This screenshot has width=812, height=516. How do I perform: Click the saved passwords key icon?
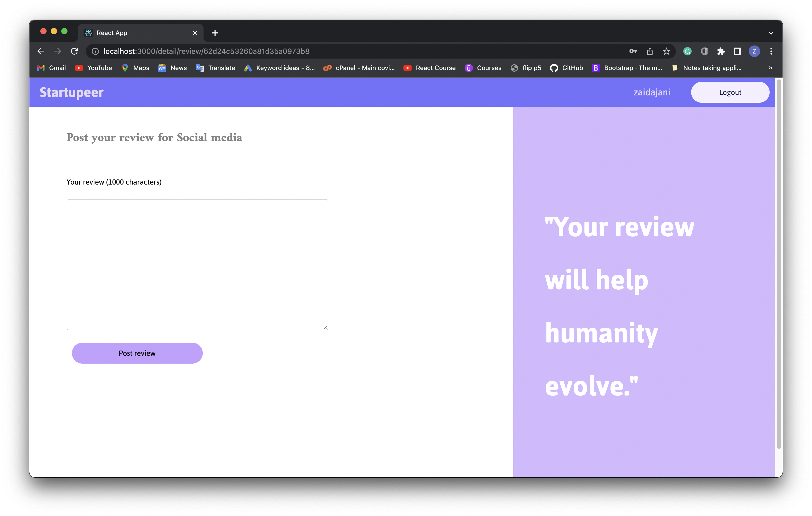point(633,51)
